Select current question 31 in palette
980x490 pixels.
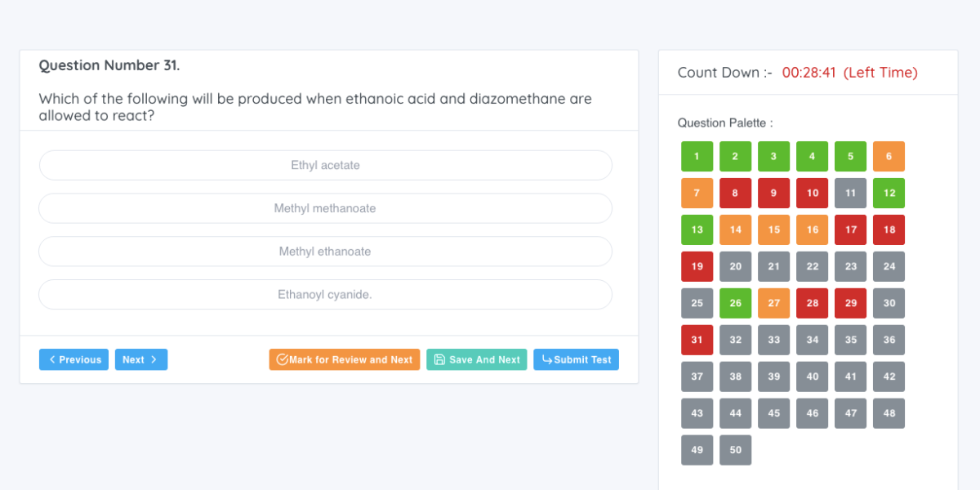tap(697, 340)
